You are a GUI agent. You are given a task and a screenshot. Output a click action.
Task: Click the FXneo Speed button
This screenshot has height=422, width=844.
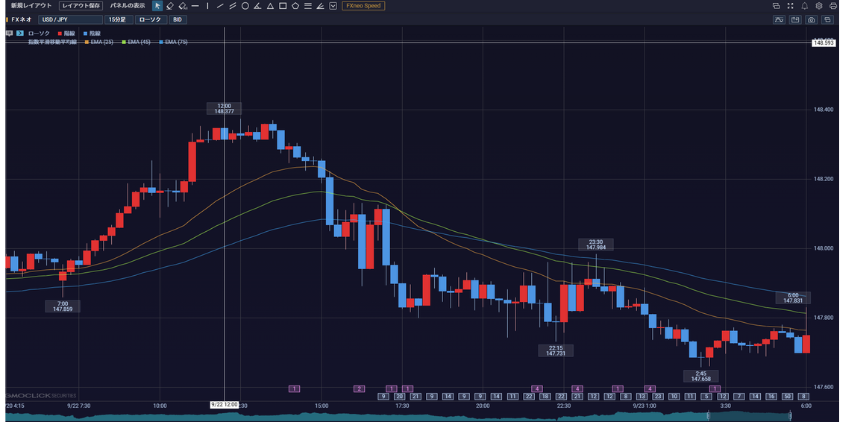(363, 6)
